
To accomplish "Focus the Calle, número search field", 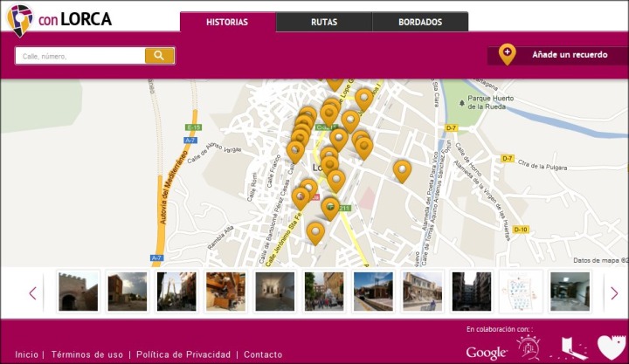I will click(x=80, y=56).
